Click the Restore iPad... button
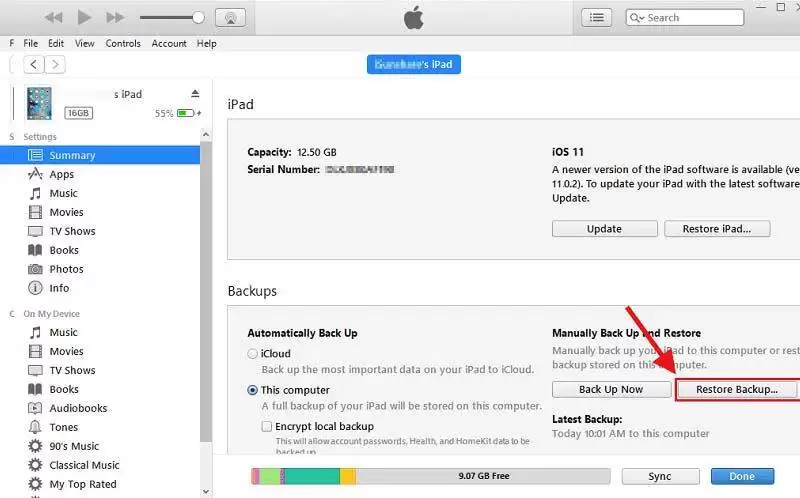The width and height of the screenshot is (800, 498). (x=717, y=229)
